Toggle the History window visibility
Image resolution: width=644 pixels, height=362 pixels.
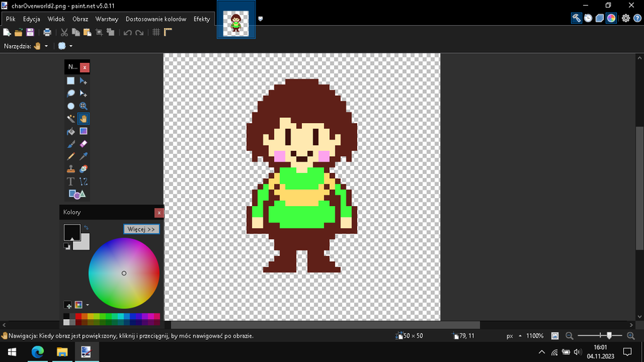coord(588,18)
